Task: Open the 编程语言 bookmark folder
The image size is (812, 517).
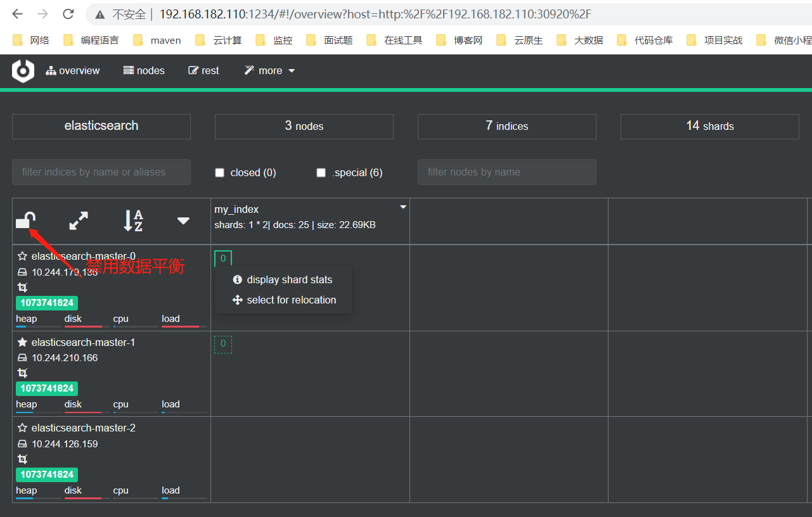Action: click(x=91, y=40)
